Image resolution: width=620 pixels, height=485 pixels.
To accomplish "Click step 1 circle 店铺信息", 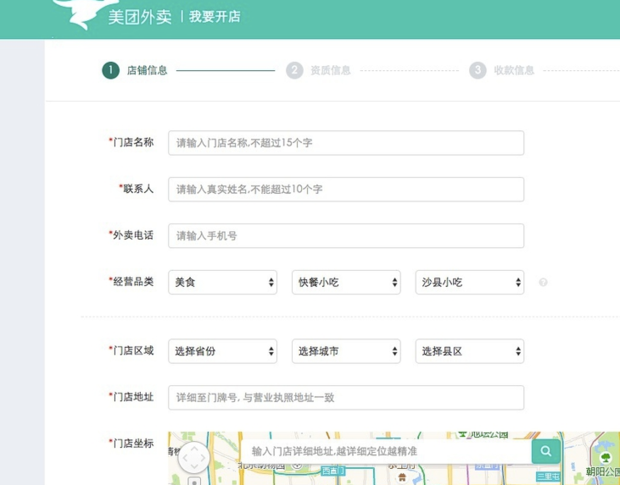I will (110, 70).
